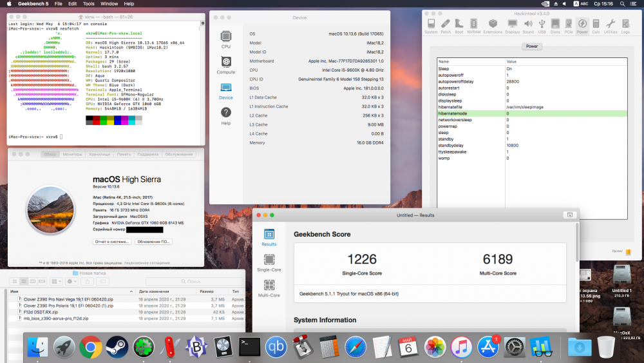Open Single-Core results in Geekbench sidebar
The height and width of the screenshot is (363, 644).
click(x=269, y=262)
